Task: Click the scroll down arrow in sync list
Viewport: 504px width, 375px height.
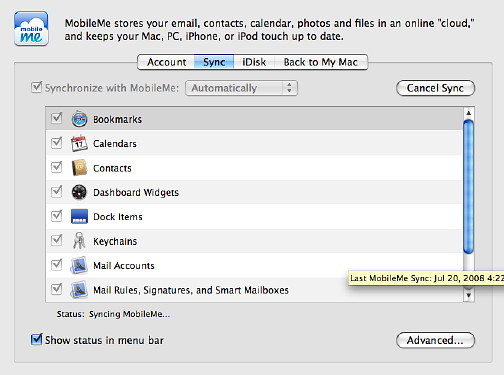Action: point(469,295)
